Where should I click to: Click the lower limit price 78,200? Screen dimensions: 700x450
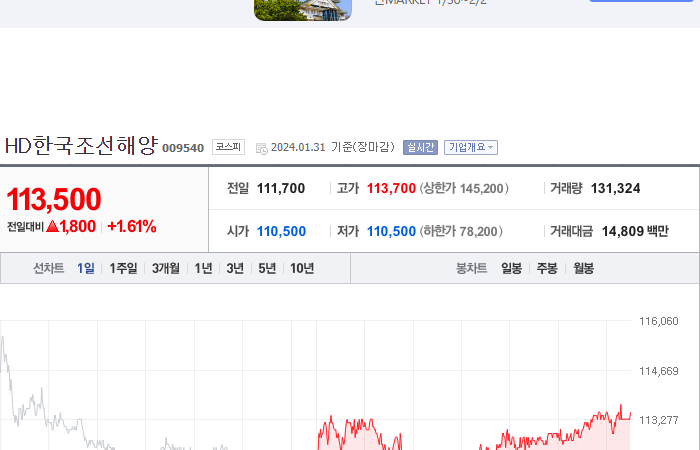click(x=478, y=231)
